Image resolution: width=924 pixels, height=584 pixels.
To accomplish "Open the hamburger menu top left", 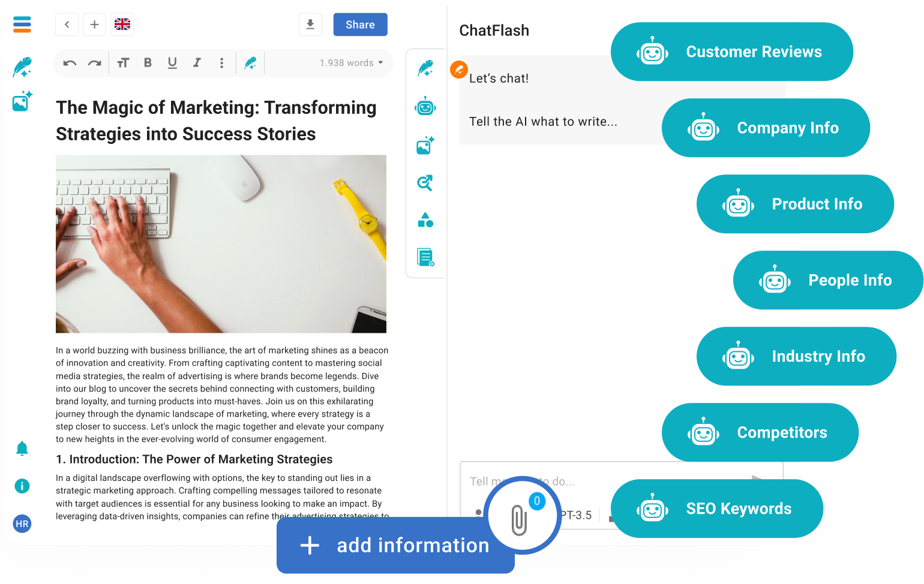I will click(22, 25).
